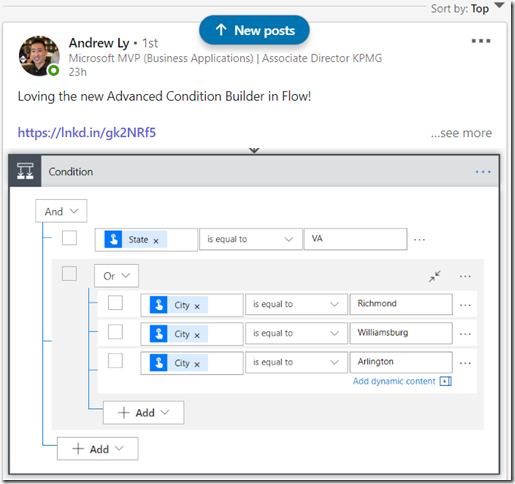Click the VA value field
Screen dimensions: 515x484
pyautogui.click(x=355, y=239)
